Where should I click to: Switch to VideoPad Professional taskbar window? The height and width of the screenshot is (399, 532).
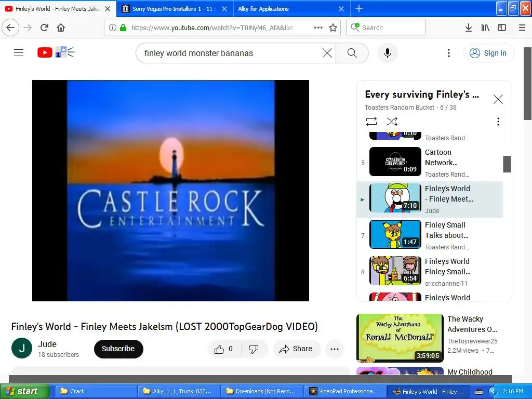point(345,391)
